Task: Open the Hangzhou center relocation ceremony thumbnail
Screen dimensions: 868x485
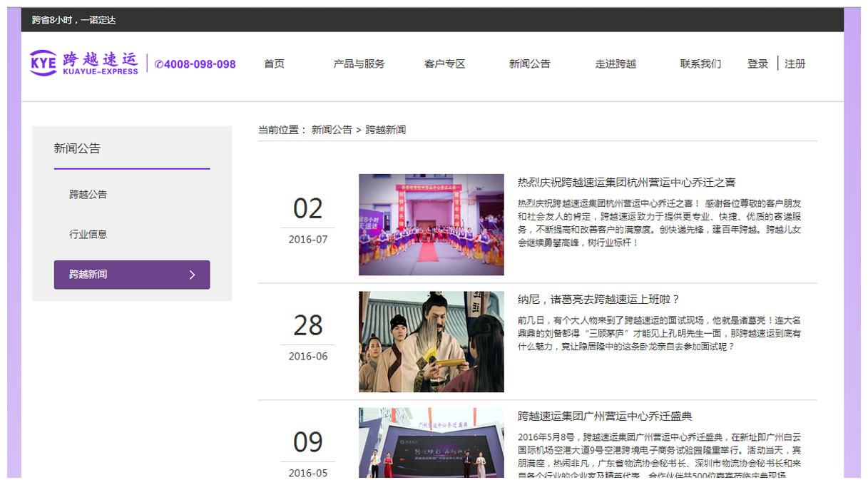Action: click(431, 225)
